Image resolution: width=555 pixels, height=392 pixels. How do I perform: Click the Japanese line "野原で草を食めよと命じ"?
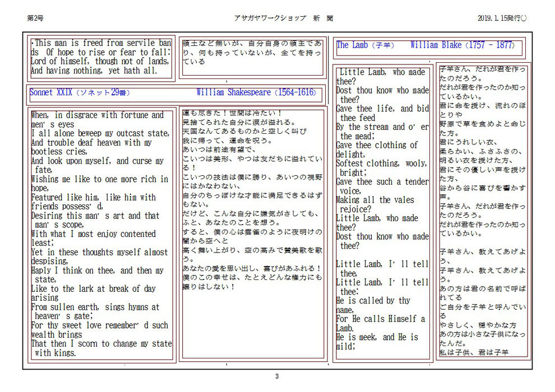click(x=483, y=124)
